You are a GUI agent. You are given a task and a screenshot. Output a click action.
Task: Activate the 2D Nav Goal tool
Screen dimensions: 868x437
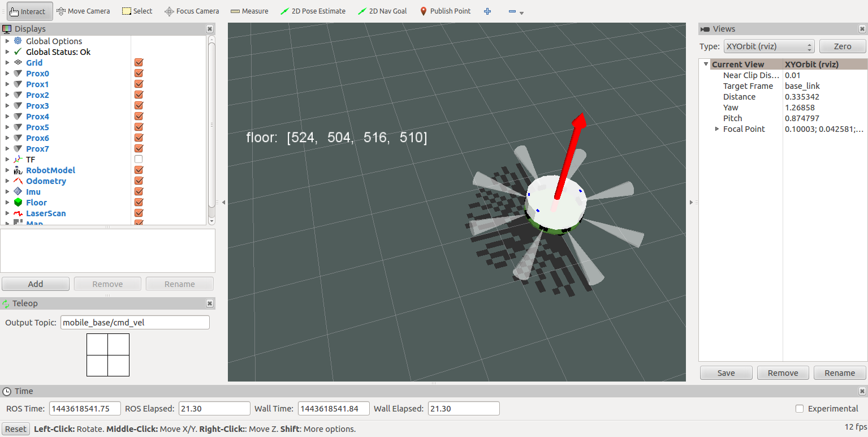click(x=382, y=11)
